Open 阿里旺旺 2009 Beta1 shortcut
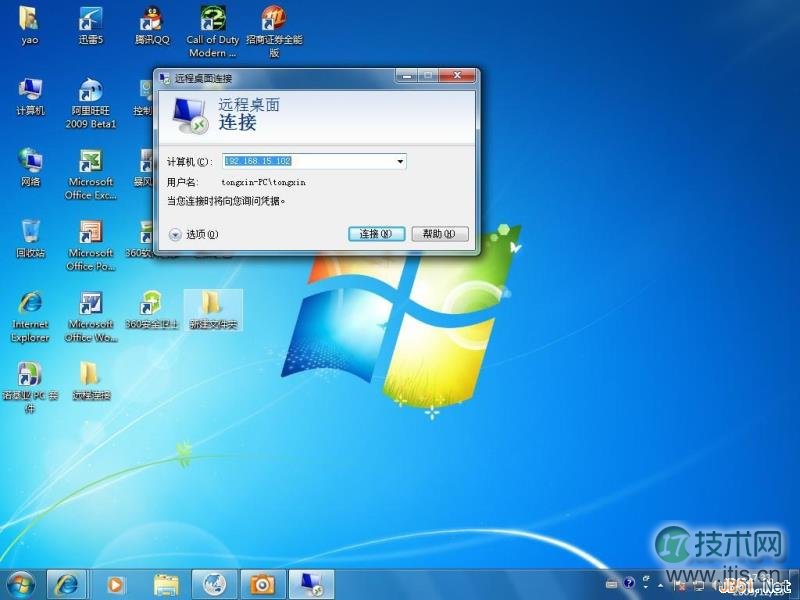 click(91, 103)
